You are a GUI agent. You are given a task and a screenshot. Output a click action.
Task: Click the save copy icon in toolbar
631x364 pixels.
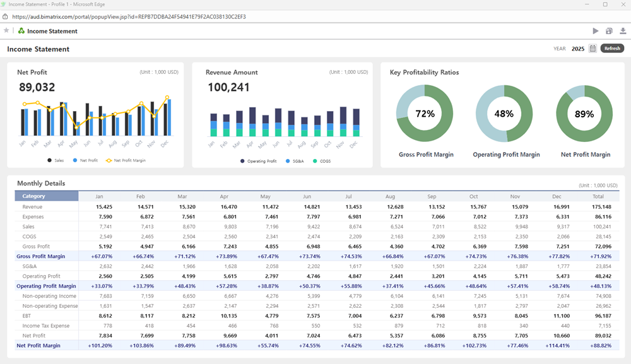click(609, 31)
